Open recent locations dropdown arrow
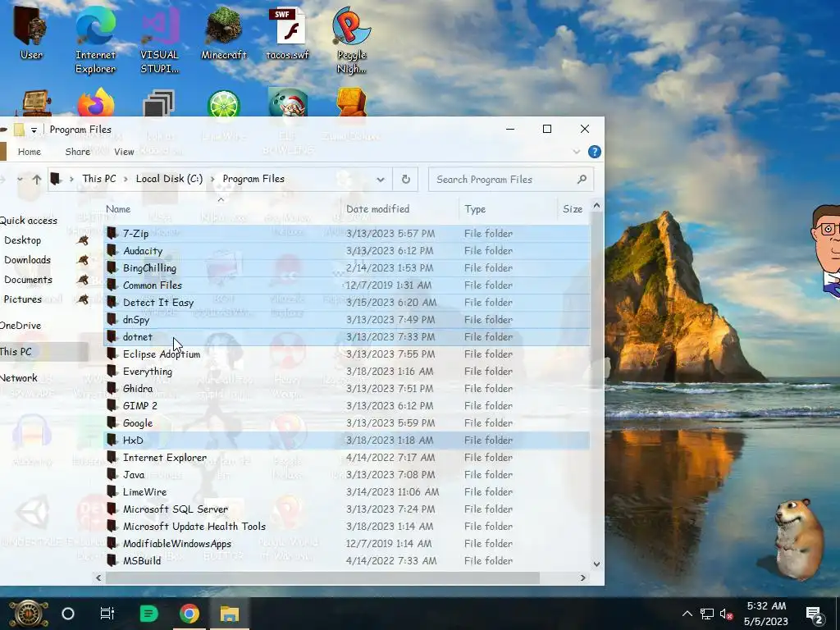 (20, 179)
